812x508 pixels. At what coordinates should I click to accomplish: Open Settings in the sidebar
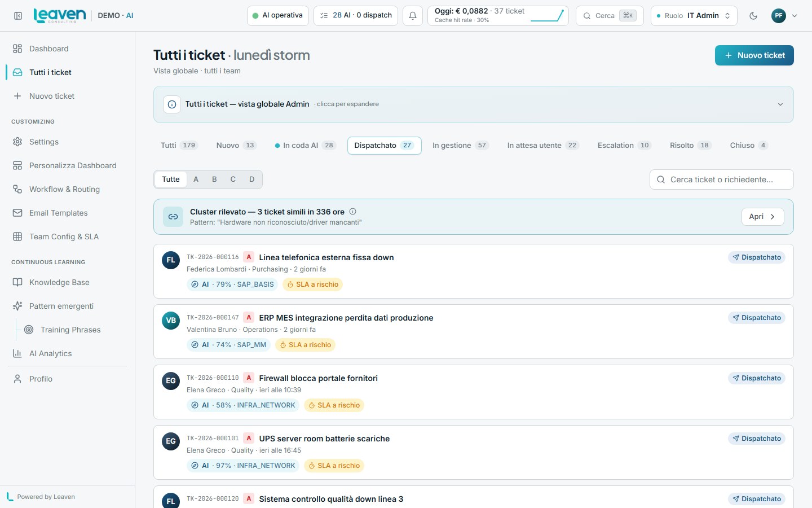pyautogui.click(x=68, y=142)
